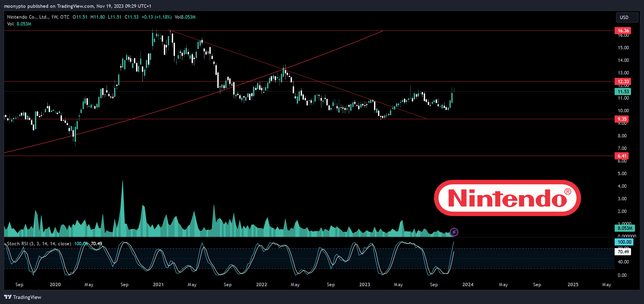Click the red 6.41 price label
The width and height of the screenshot is (644, 304).
(622, 156)
